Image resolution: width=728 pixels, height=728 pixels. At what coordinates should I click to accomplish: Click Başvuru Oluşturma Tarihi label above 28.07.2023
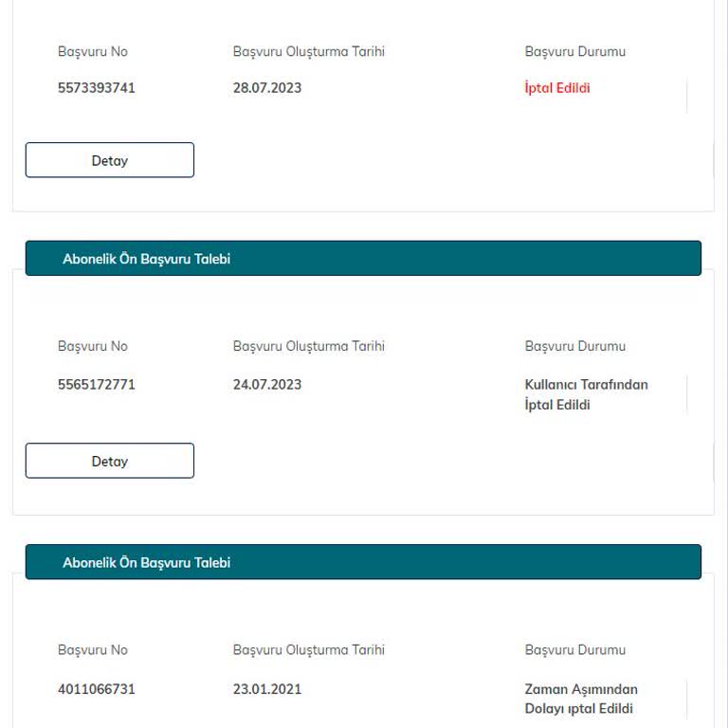point(309,51)
